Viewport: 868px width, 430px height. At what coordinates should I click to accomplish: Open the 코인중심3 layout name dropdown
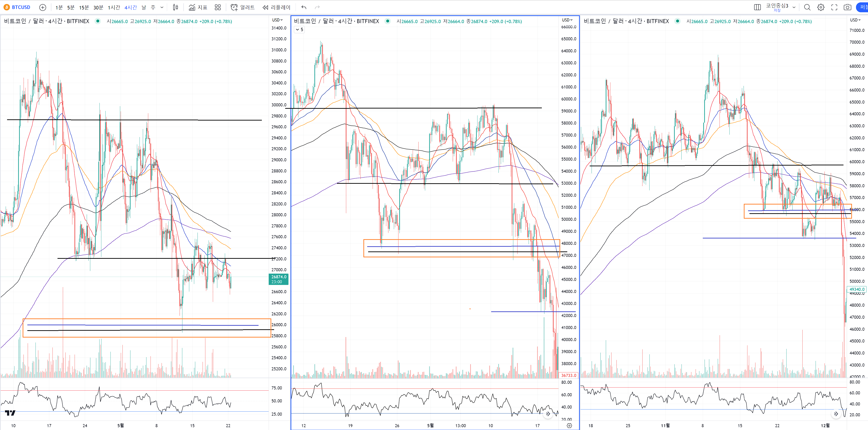794,7
